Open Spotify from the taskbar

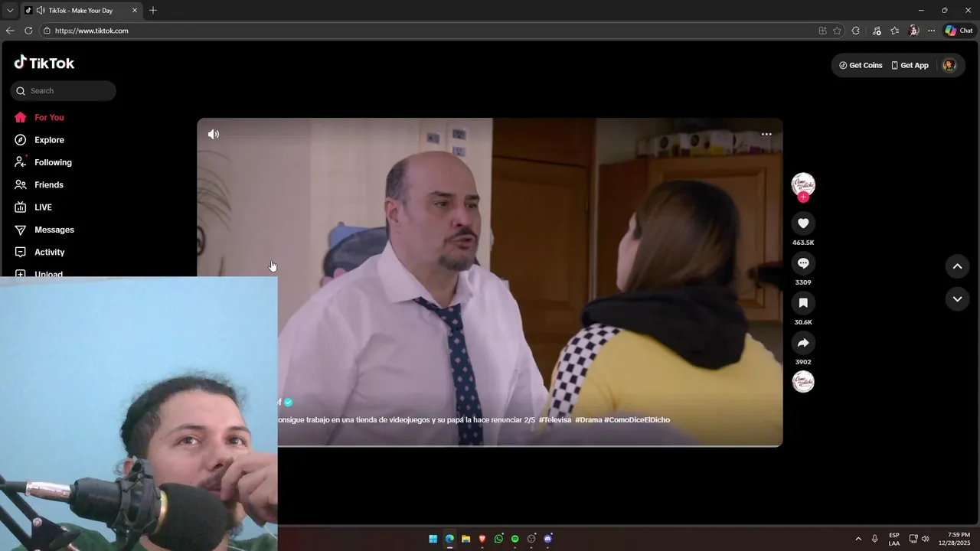[x=514, y=539]
